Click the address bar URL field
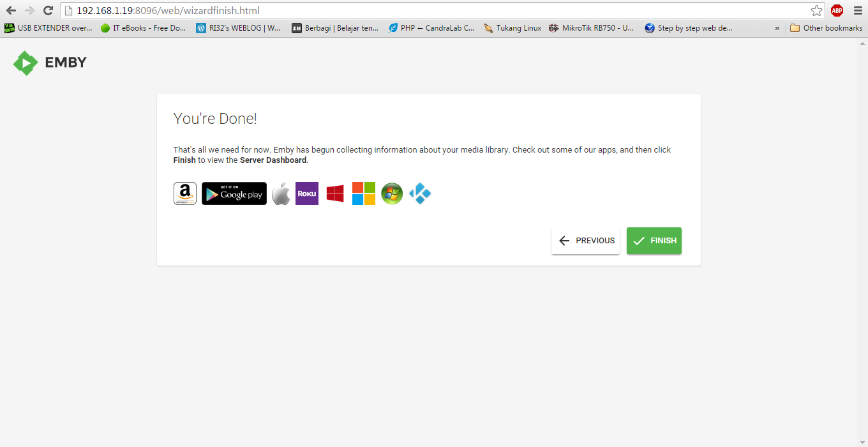The width and height of the screenshot is (868, 447). (434, 10)
